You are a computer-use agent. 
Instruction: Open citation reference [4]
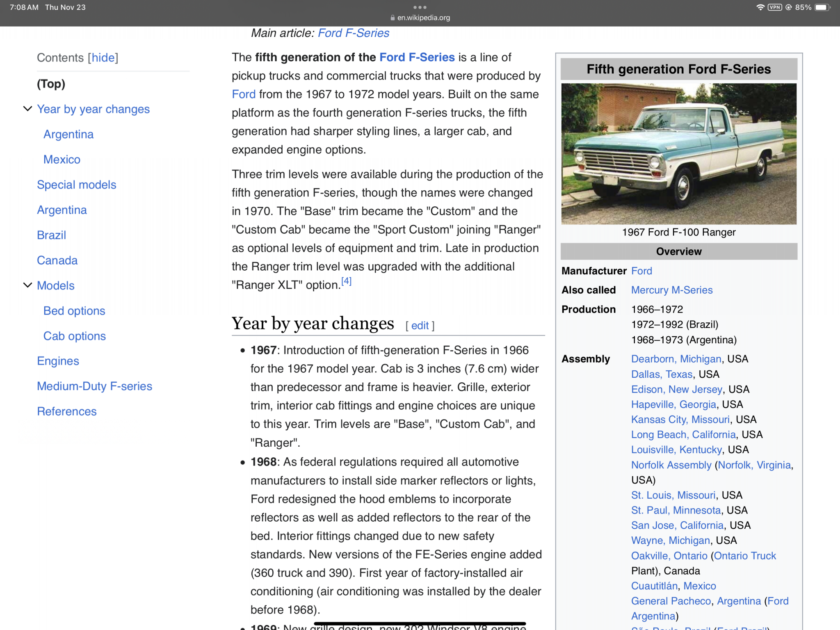(346, 281)
